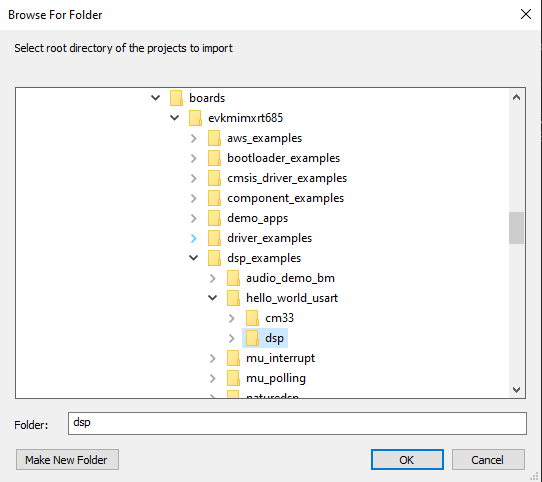Click the audio_demo_bm folder icon
The height and width of the screenshot is (482, 542).
pyautogui.click(x=233, y=278)
